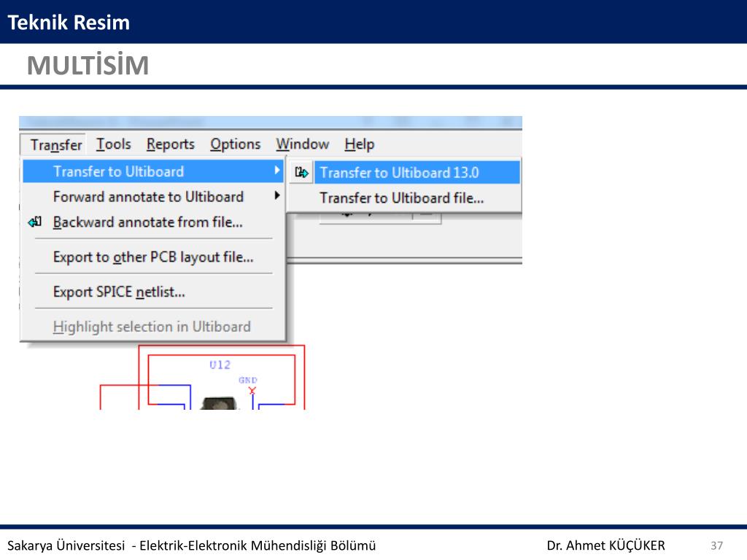Choose Export SPICE netlist...

point(153,292)
